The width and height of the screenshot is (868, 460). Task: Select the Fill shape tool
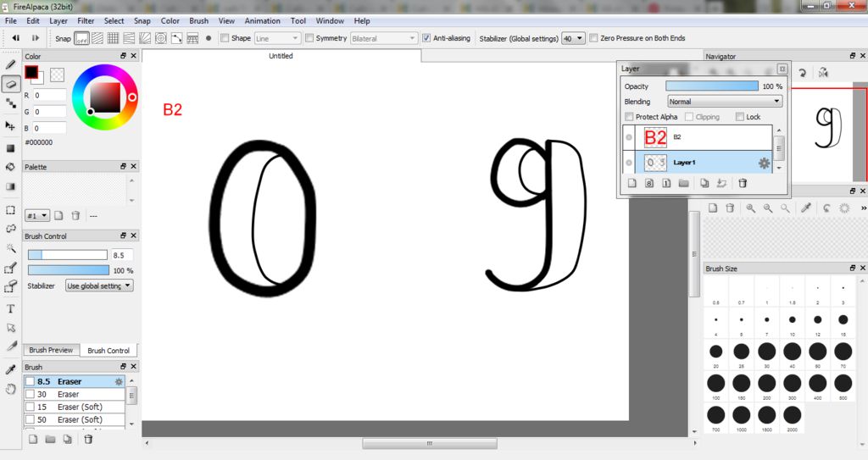pos(10,148)
